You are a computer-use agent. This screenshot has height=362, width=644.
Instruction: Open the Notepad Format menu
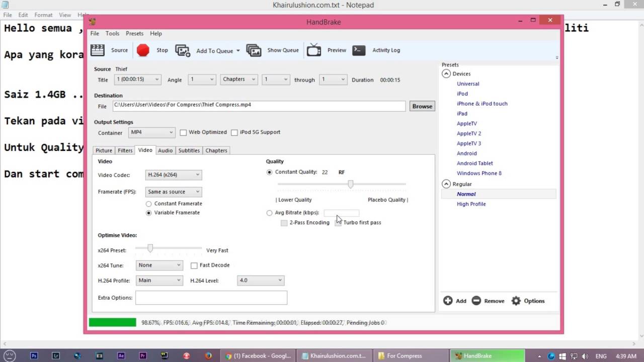43,15
